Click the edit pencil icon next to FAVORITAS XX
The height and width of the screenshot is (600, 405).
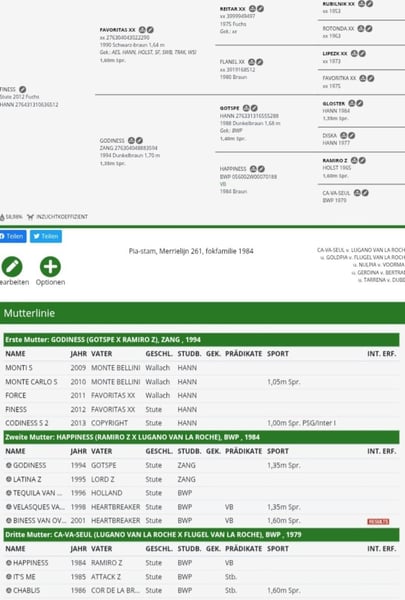pyautogui.click(x=150, y=29)
